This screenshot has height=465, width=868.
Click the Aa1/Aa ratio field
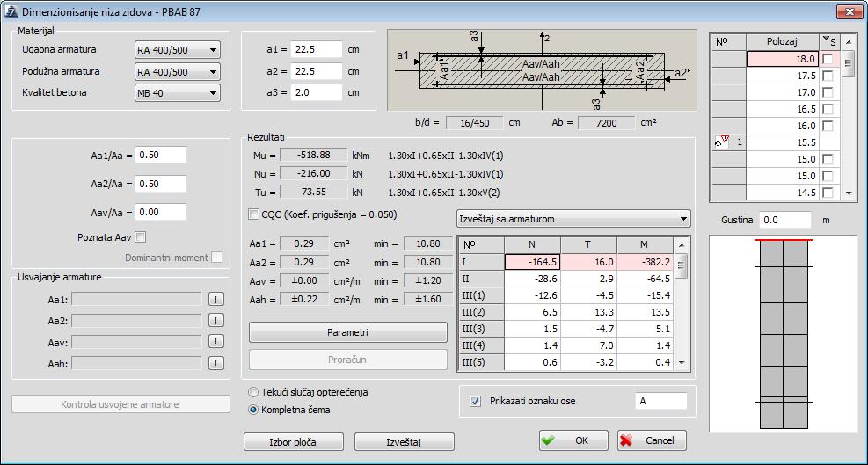click(x=161, y=155)
